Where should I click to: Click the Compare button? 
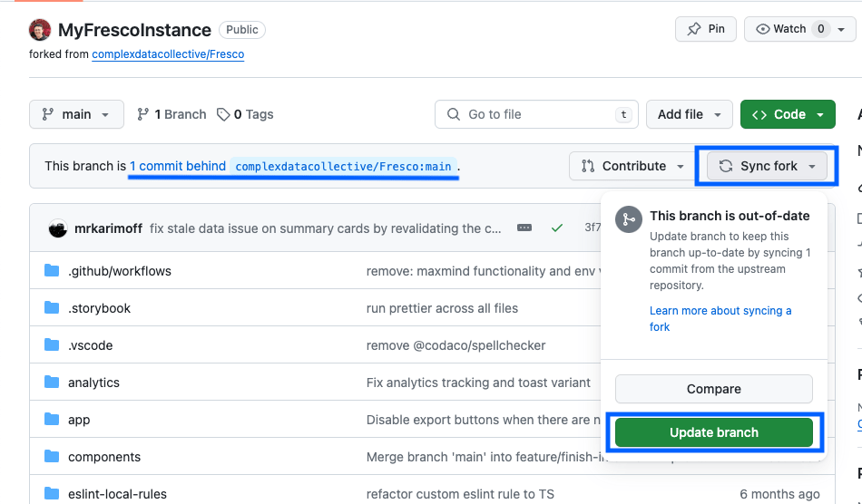pyautogui.click(x=714, y=389)
